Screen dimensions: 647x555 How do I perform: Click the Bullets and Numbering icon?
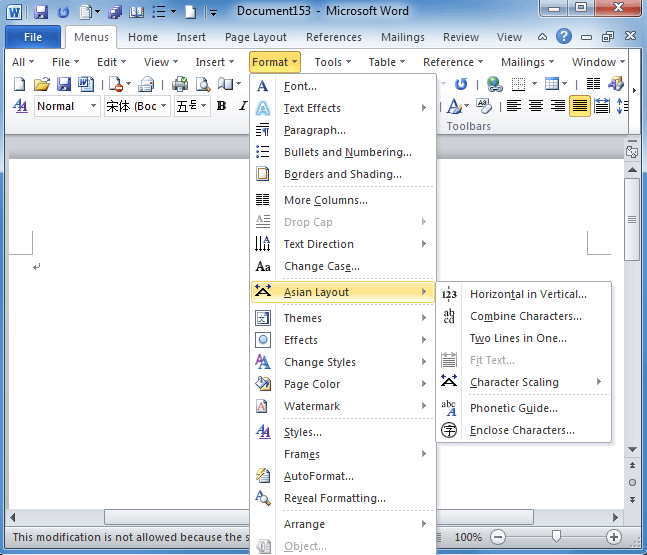(263, 152)
